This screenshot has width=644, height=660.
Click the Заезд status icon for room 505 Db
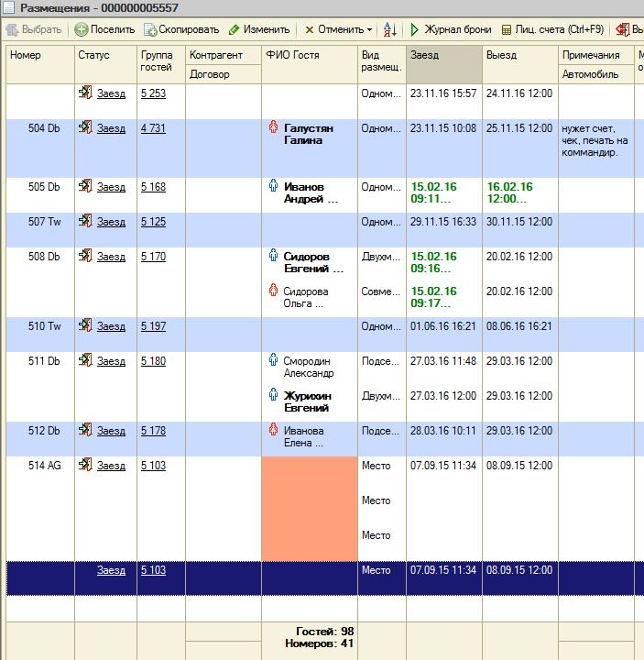pyautogui.click(x=85, y=185)
